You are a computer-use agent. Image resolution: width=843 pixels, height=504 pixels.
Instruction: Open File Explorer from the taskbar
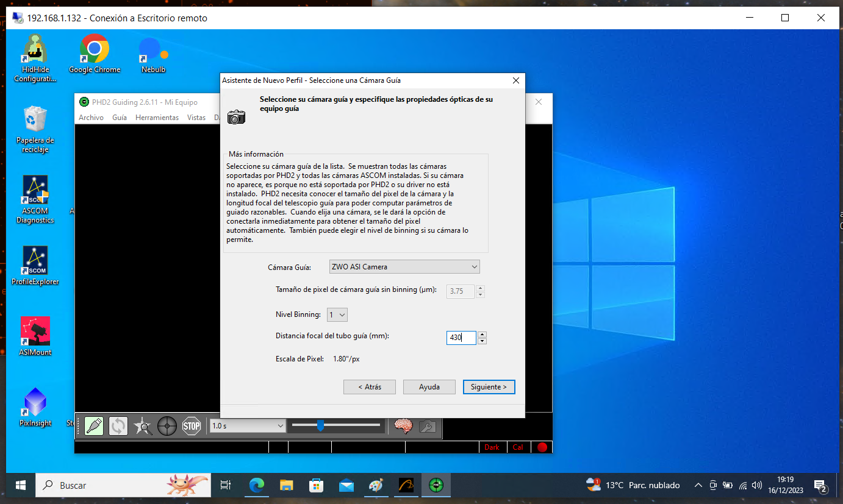coord(287,485)
